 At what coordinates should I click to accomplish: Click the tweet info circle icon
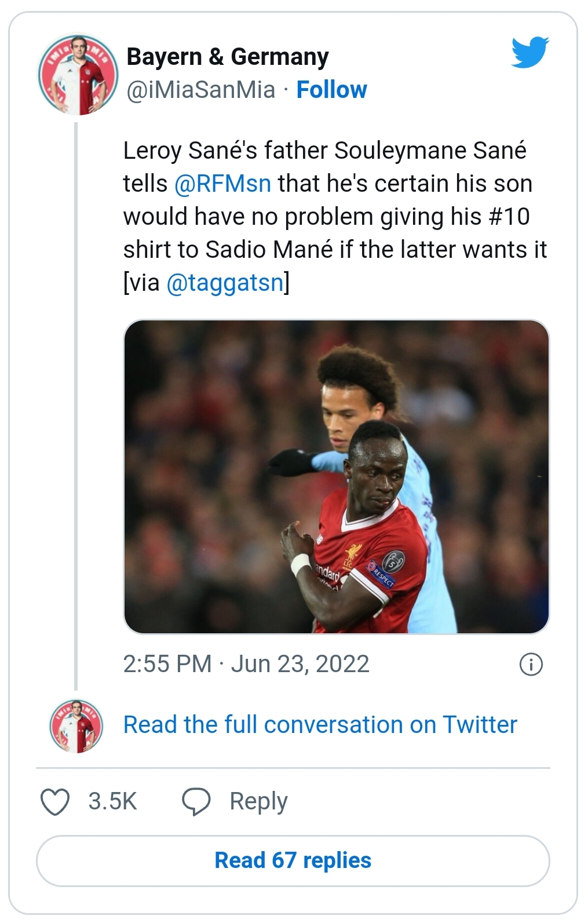click(x=531, y=664)
